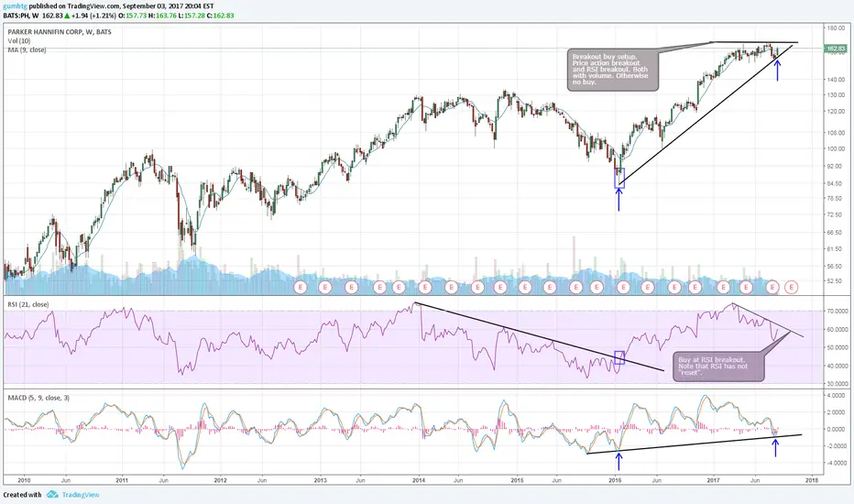854x504 pixels.
Task: Open the TradingView link beside Created with
Action: tap(81, 495)
